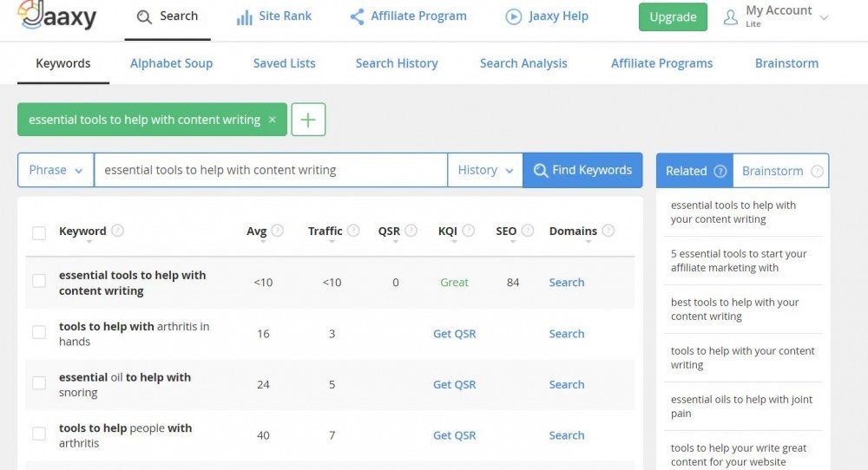This screenshot has width=868, height=470.
Task: Go to the Search Analysis tab
Action: [523, 63]
